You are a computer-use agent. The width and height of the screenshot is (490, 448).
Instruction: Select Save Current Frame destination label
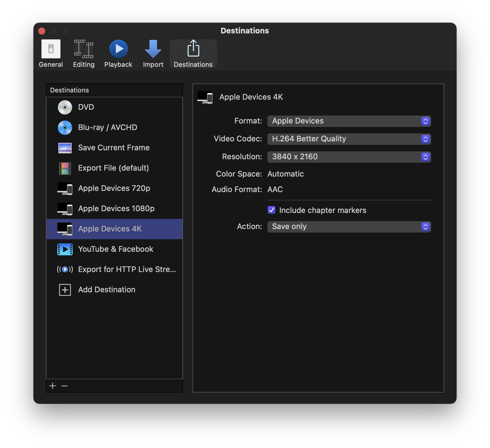(x=114, y=148)
